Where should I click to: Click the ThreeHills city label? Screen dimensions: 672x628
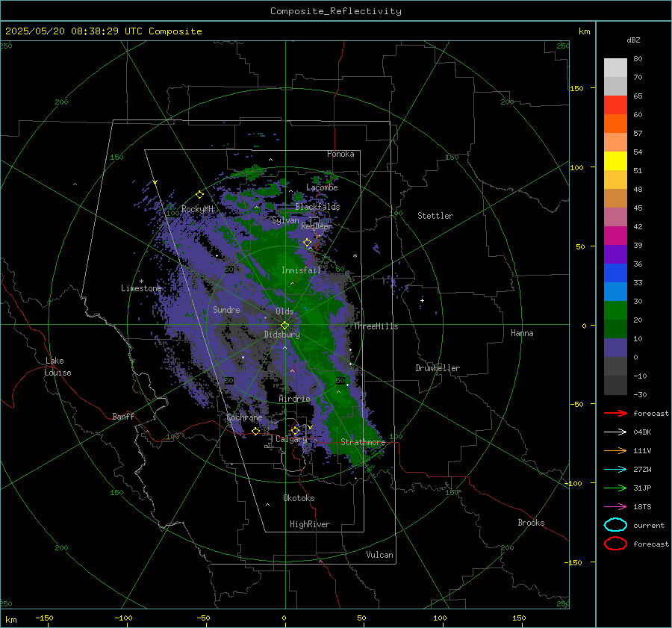pyautogui.click(x=376, y=326)
